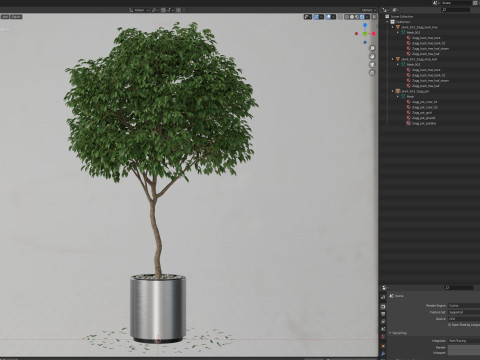Viewport: 480px width, 360px height.
Task: Click the Render samples value field
Action: click(x=464, y=348)
